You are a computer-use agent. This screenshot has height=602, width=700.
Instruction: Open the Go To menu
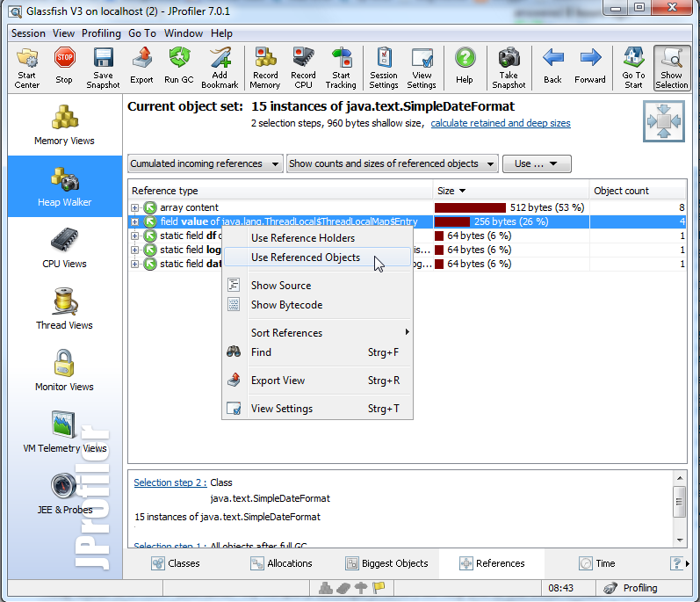(x=142, y=33)
